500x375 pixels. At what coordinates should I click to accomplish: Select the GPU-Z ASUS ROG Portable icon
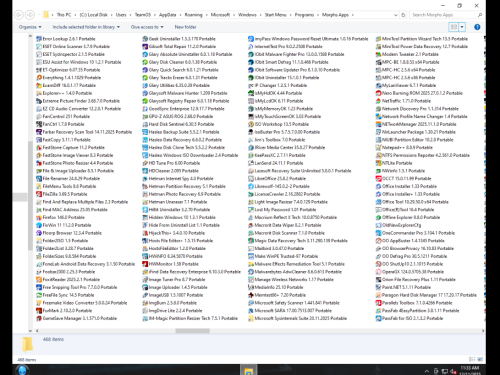(145, 116)
